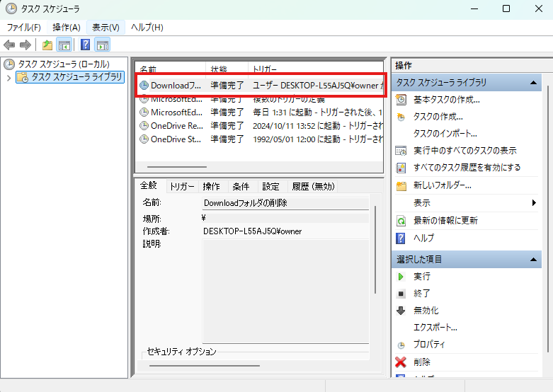Toggle the console tree pane toolbar icon
Image resolution: width=553 pixels, height=392 pixels.
(64, 45)
